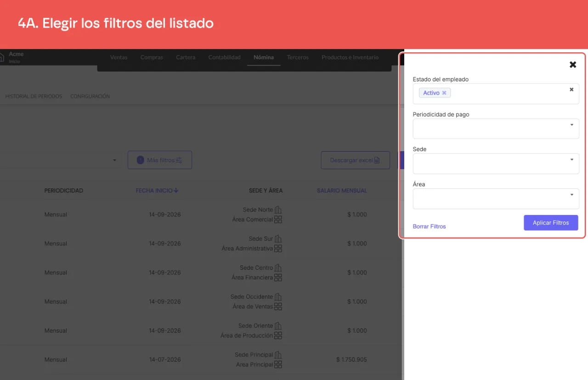Viewport: 588px width, 380px height.
Task: Click the grid icon beside Área de Producción
Action: 278,335
